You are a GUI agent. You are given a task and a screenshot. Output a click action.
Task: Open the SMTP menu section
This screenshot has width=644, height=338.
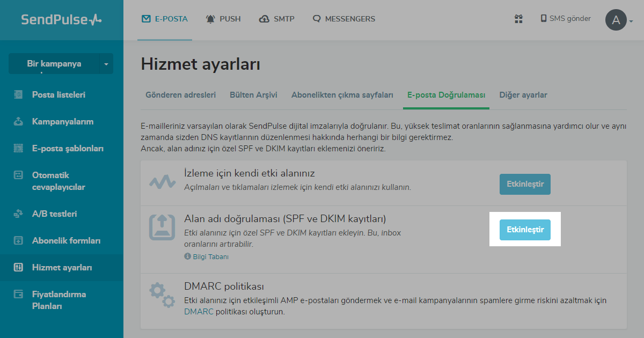pos(276,19)
